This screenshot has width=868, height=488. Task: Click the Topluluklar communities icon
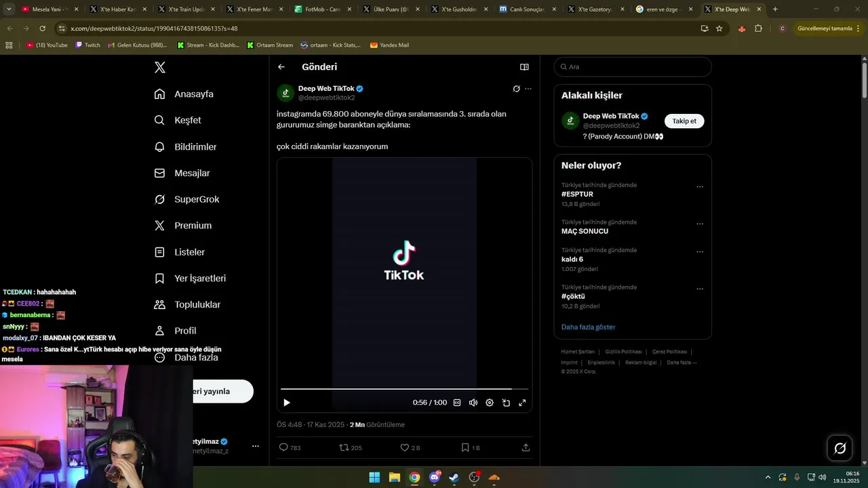pos(160,304)
